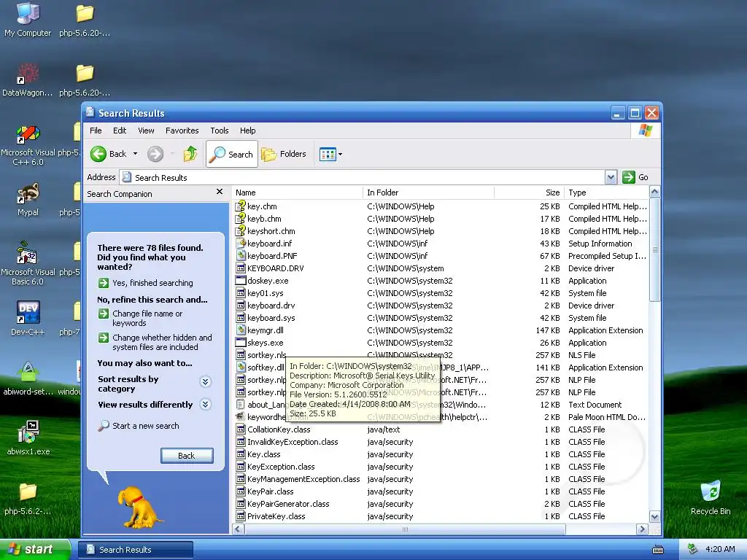Sort by Size column header
The height and width of the screenshot is (560, 747).
coord(529,192)
